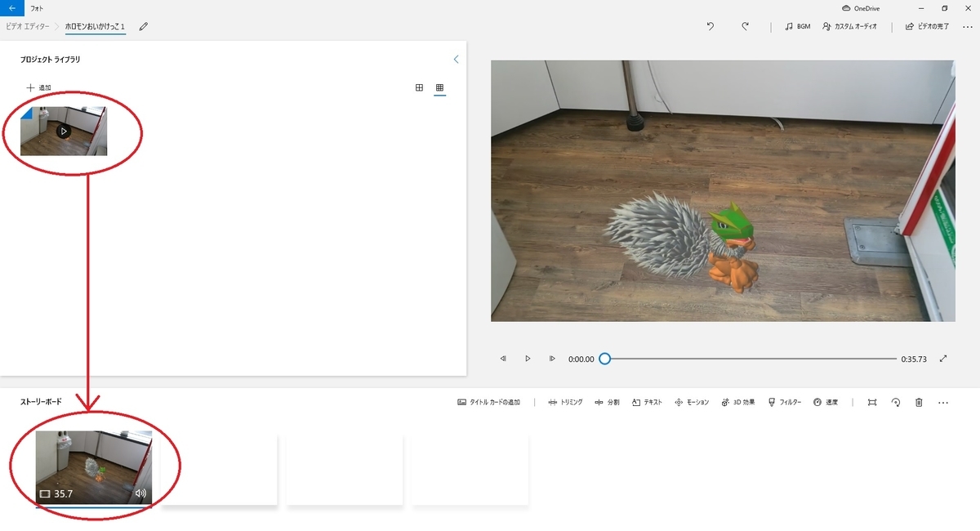Open the フィルター filters tool

785,403
